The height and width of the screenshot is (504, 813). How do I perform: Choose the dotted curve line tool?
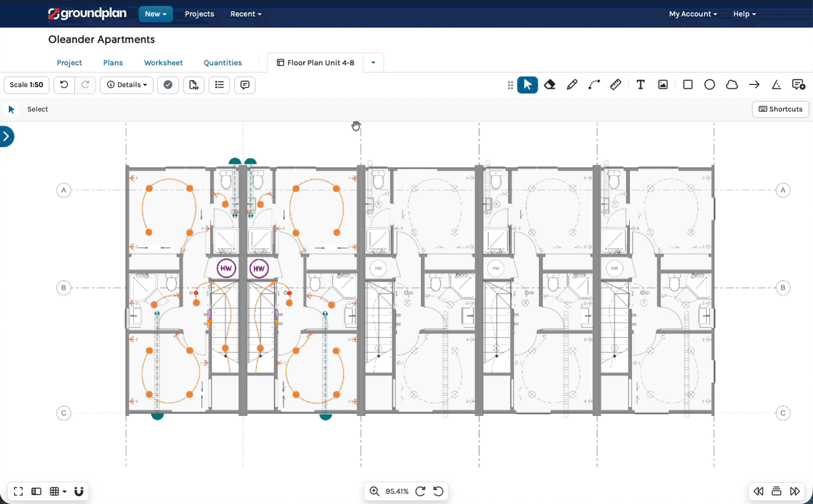point(594,85)
